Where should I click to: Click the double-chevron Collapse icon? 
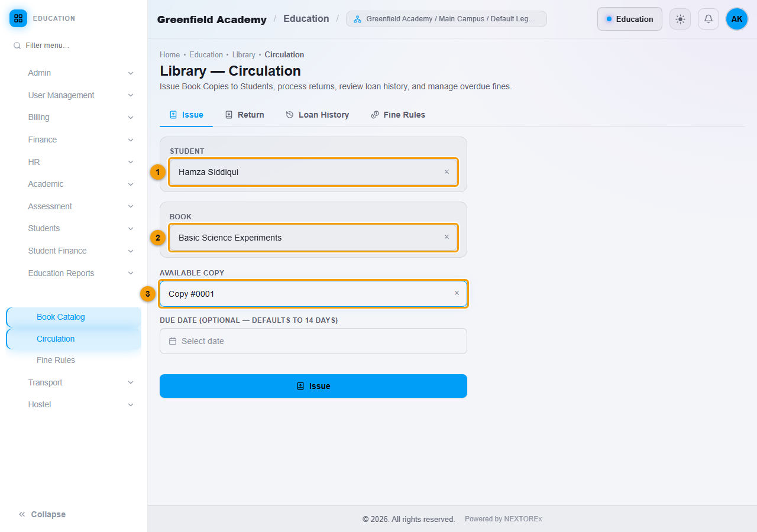pyautogui.click(x=22, y=514)
